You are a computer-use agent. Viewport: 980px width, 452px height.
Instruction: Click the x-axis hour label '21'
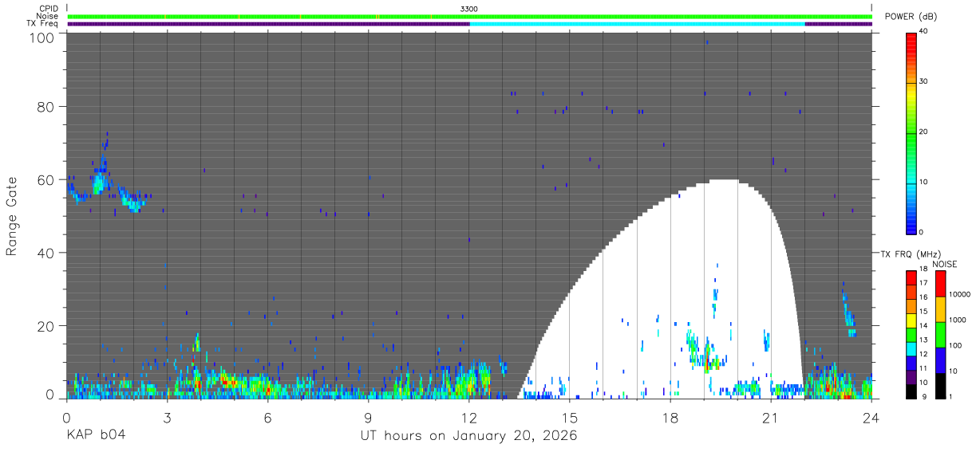coord(771,417)
